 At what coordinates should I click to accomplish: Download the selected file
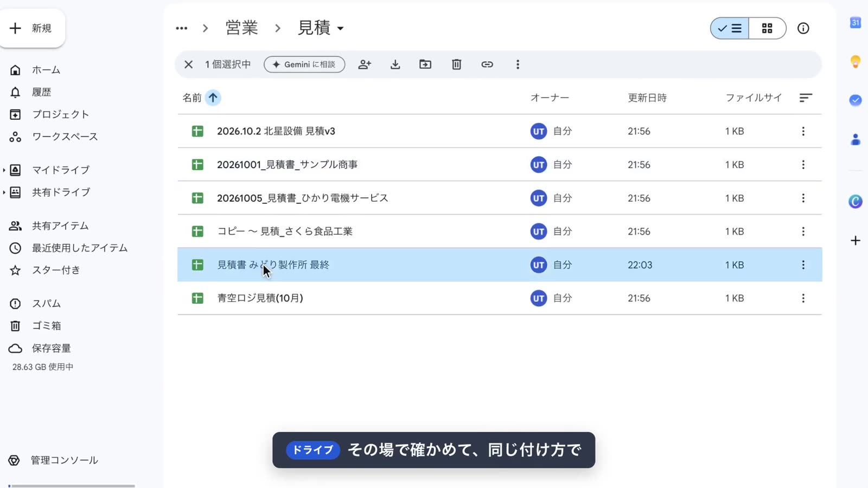click(x=395, y=65)
